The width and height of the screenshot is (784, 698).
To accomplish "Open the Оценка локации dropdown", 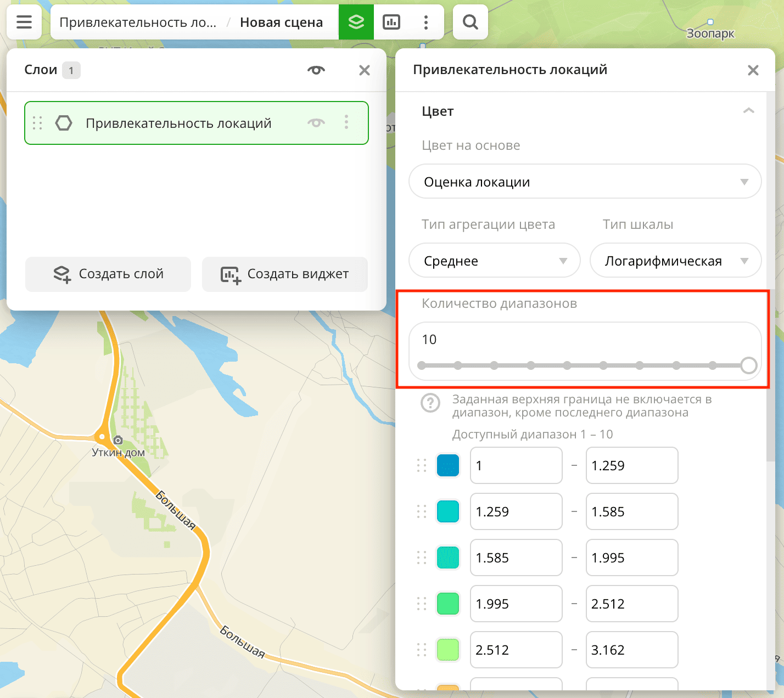I will (585, 182).
